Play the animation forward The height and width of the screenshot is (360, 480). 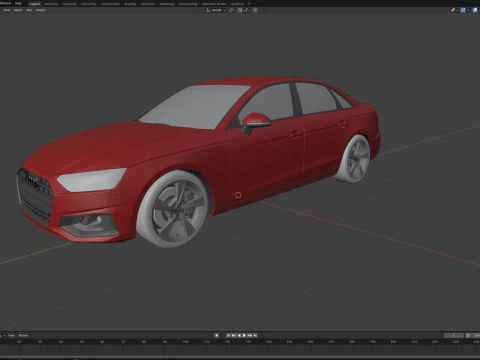coord(244,335)
